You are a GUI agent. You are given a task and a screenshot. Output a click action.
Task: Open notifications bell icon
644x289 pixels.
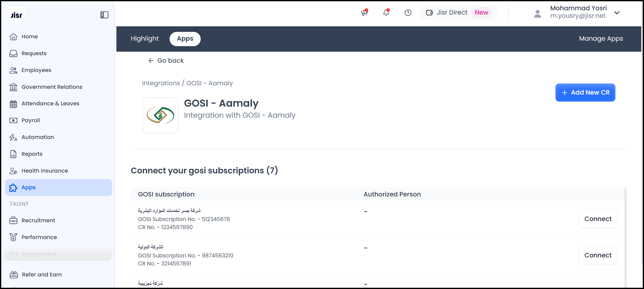click(x=386, y=13)
